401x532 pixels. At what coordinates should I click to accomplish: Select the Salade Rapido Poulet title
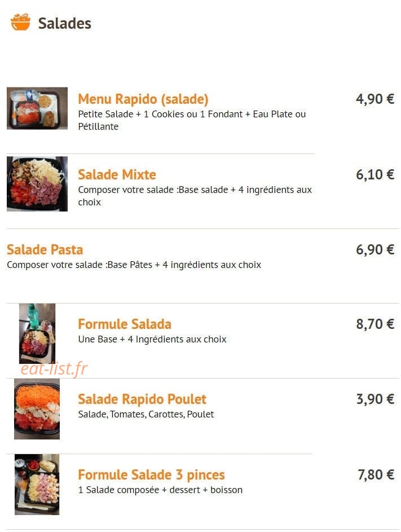click(x=142, y=399)
